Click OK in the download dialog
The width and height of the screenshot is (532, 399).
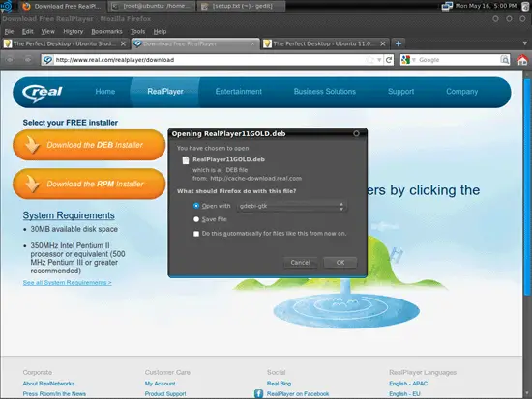[x=340, y=263]
